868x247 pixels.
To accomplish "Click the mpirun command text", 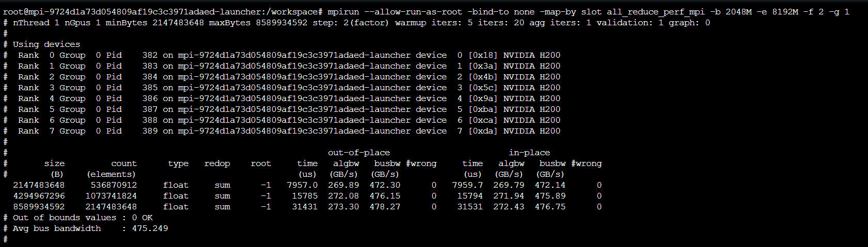I will (x=588, y=11).
